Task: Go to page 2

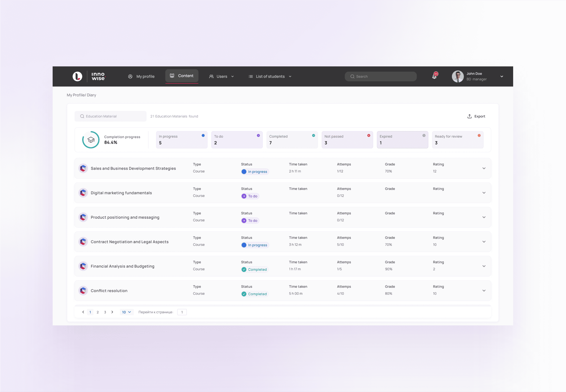Action: click(98, 312)
